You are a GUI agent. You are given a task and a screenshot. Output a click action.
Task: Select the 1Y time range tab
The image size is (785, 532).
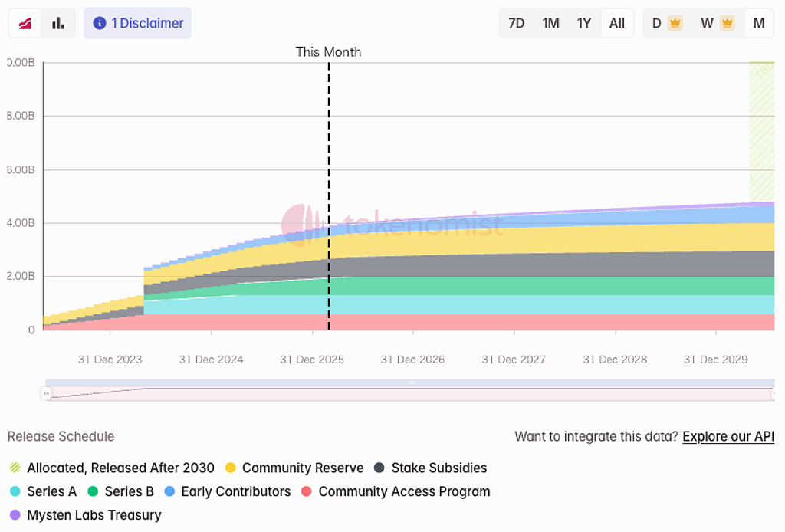pos(584,23)
